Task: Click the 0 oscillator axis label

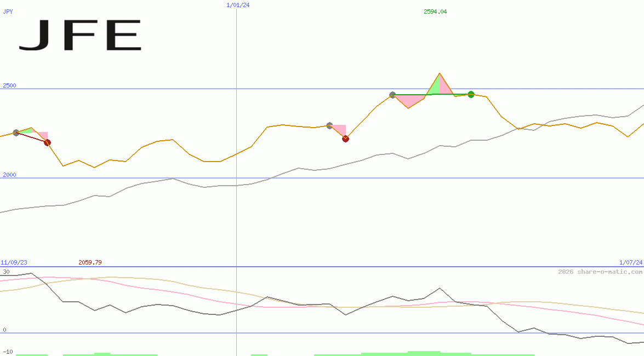Action: (4, 330)
